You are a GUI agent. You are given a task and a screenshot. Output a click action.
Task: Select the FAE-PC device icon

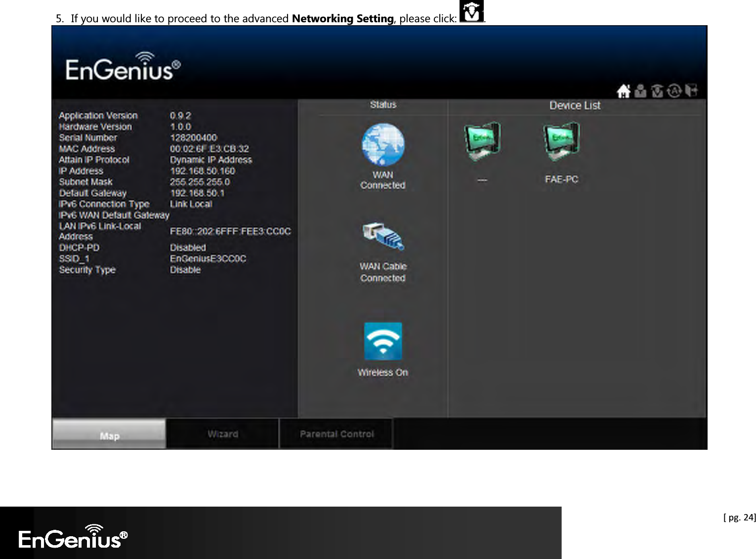[x=561, y=142]
